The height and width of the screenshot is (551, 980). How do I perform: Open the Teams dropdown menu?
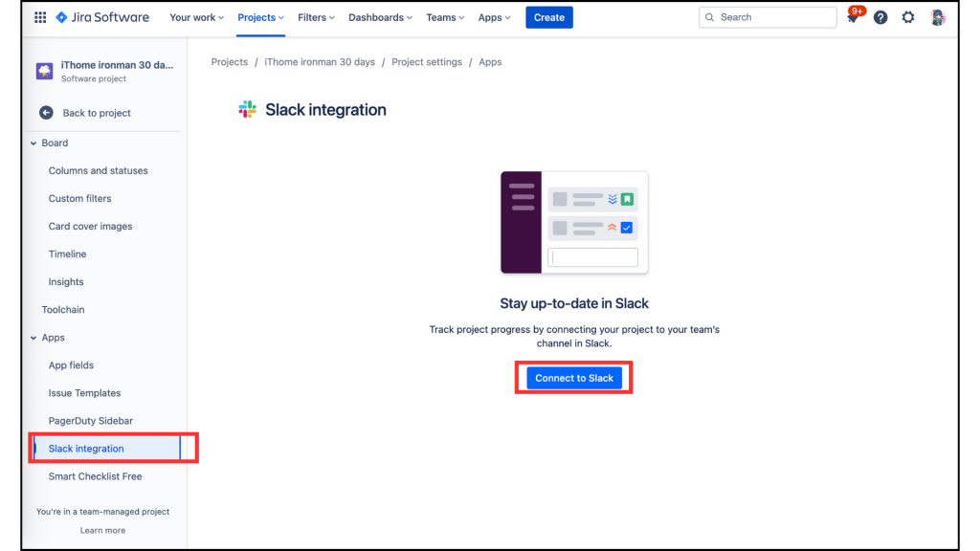445,17
